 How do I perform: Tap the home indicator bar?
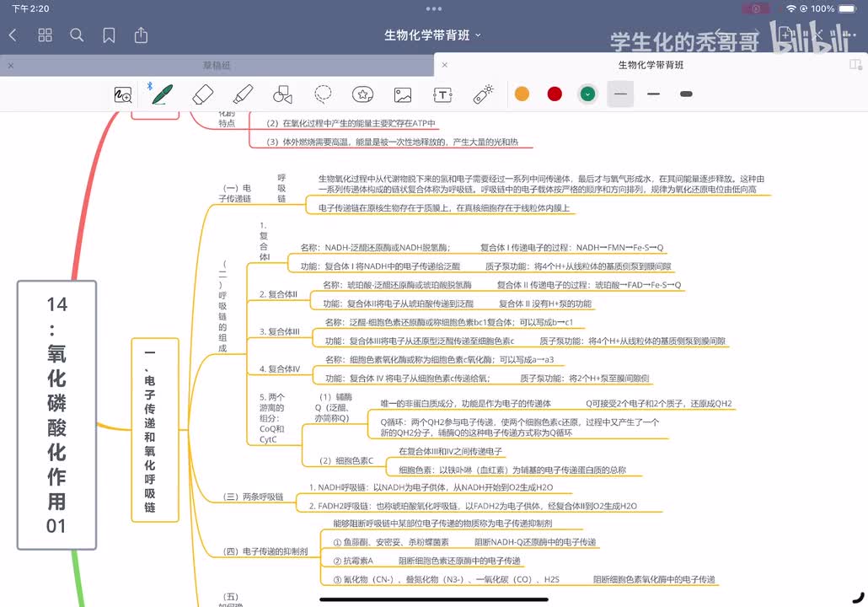(433, 599)
